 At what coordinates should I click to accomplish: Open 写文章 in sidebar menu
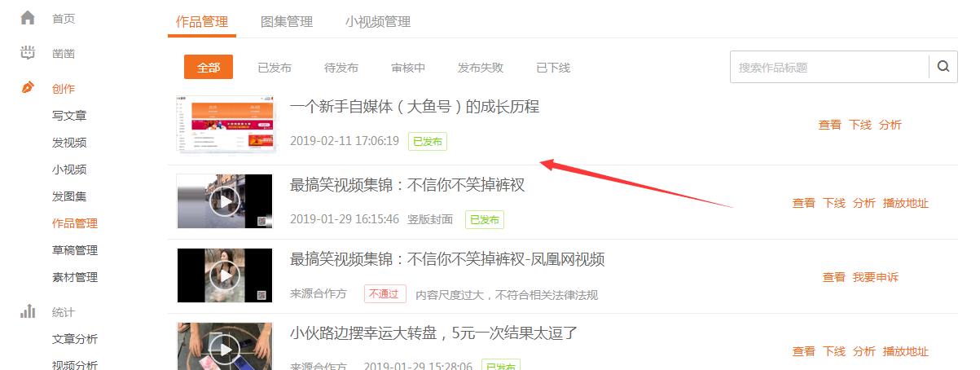[x=69, y=116]
